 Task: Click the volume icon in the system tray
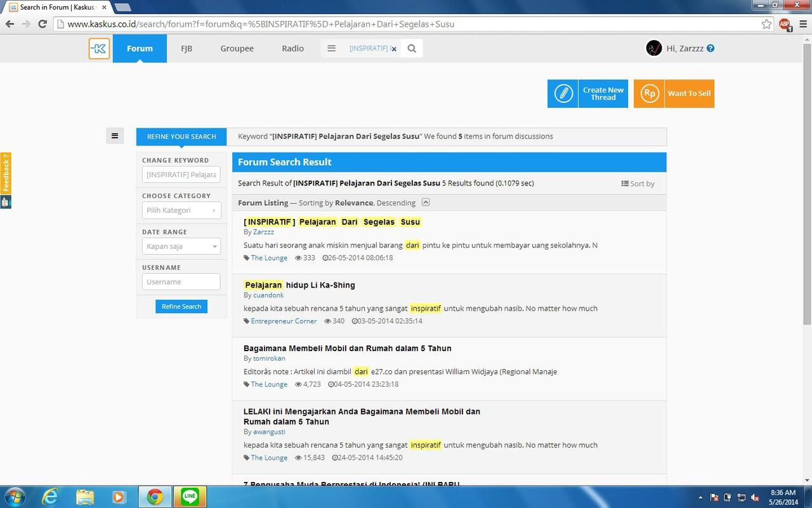coord(755,497)
